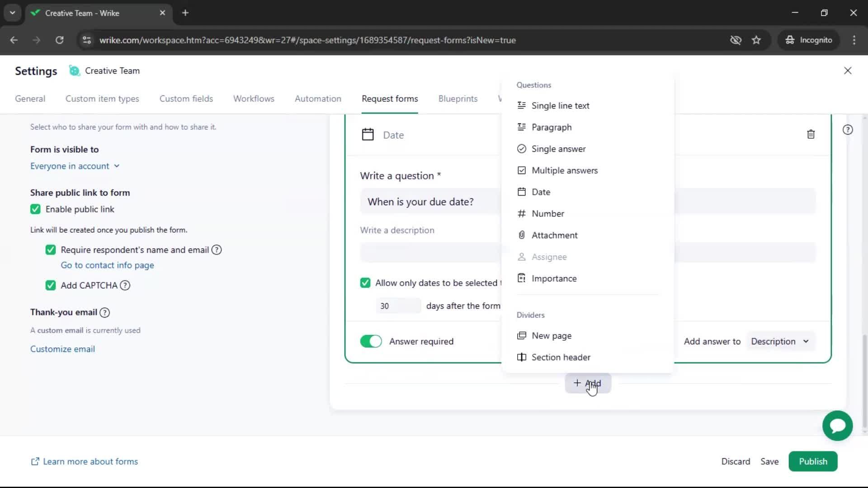868x488 pixels.
Task: Open the tab search dropdown arrow
Action: tap(13, 13)
